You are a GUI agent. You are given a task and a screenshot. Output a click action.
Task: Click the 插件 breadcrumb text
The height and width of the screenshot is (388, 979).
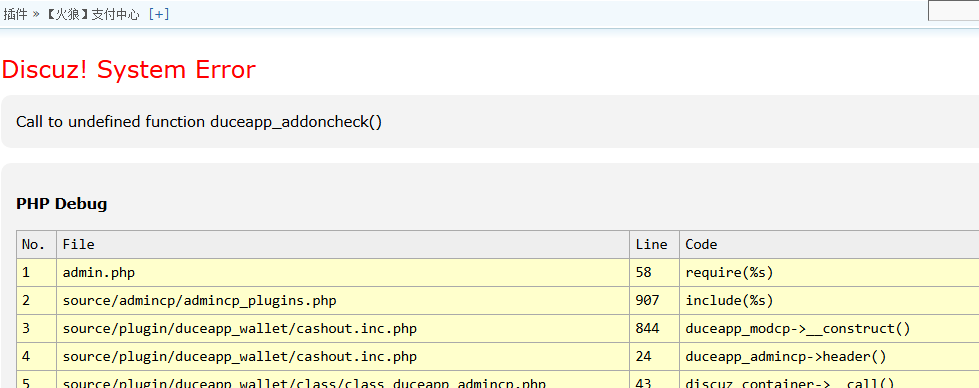tap(16, 14)
